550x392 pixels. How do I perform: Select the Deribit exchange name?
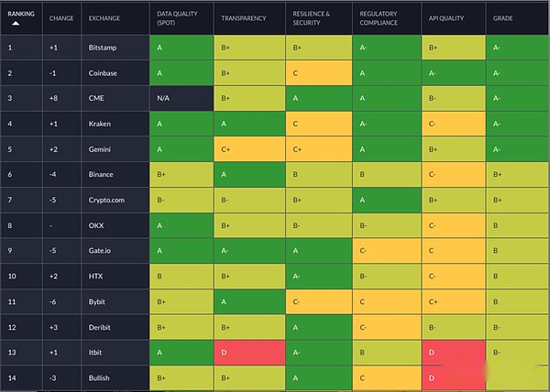[x=99, y=327]
